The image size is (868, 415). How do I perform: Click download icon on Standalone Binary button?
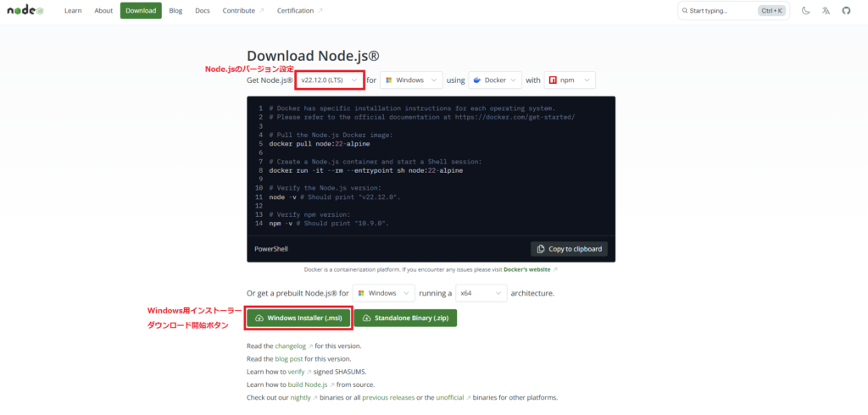point(366,318)
